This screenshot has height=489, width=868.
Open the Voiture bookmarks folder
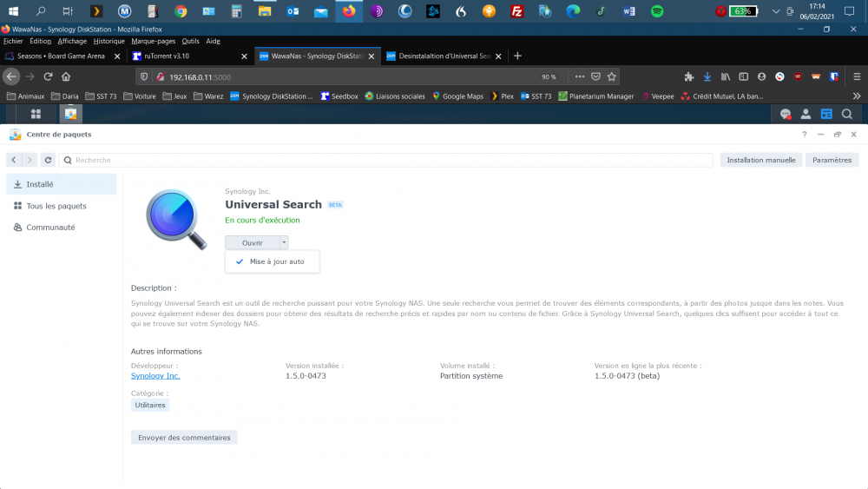point(140,96)
